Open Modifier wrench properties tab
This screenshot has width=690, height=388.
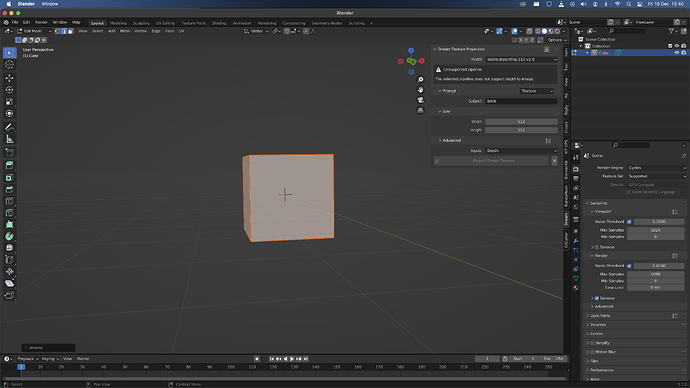coord(576,241)
